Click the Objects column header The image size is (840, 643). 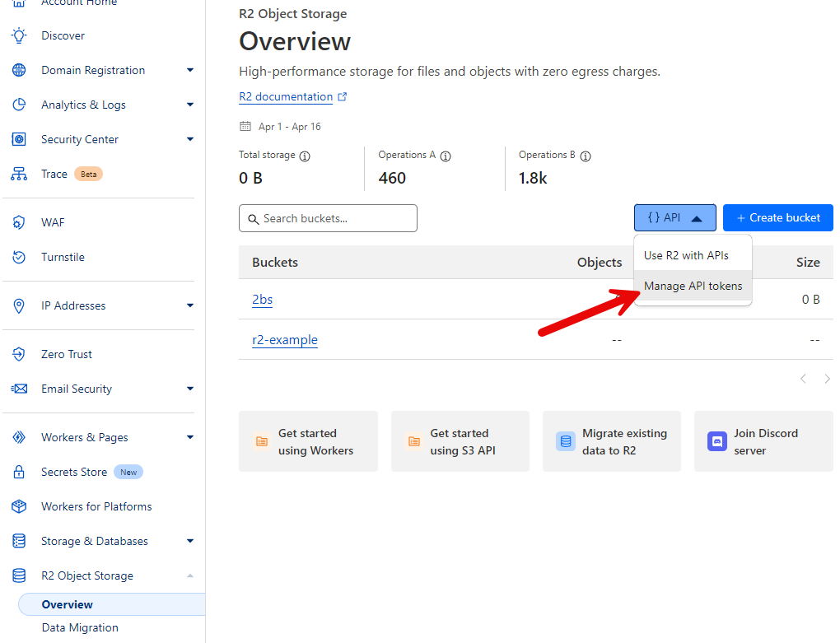600,263
